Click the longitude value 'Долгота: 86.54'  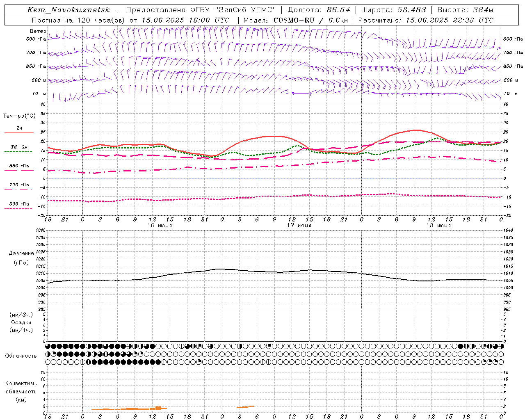point(319,10)
